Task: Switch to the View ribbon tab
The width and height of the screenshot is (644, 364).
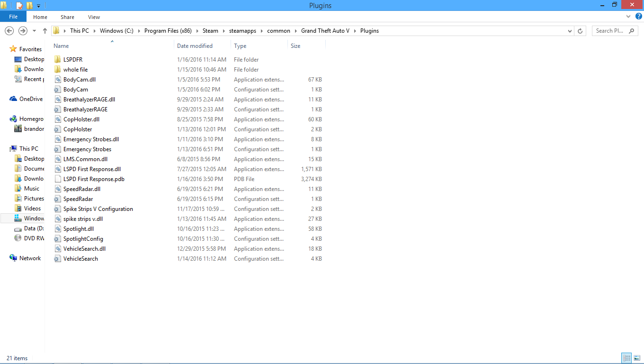Action: [94, 17]
